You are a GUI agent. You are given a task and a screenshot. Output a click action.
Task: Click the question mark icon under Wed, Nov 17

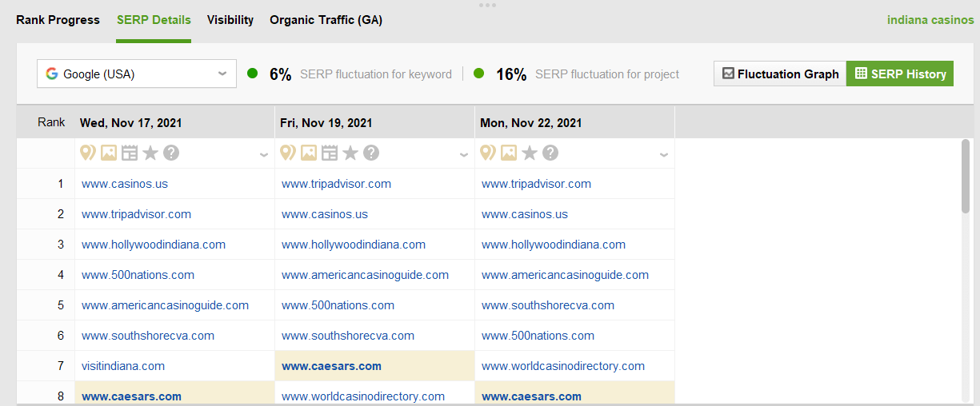click(x=171, y=153)
